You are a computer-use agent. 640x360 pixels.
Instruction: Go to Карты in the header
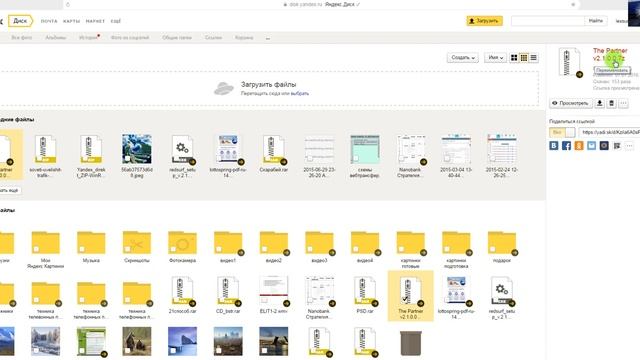point(71,21)
